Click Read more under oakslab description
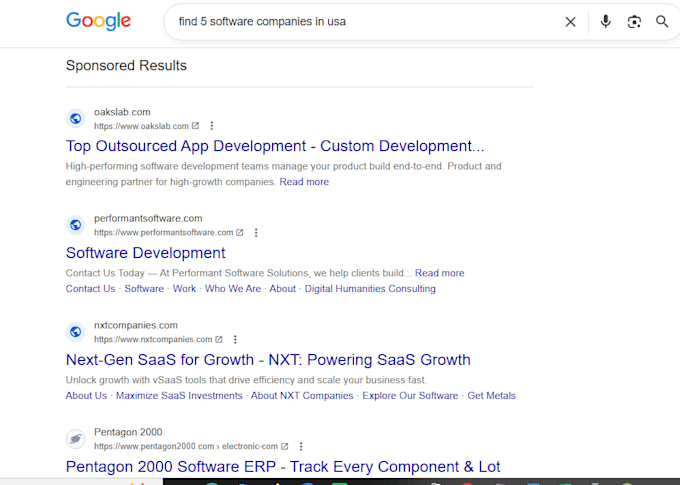This screenshot has height=485, width=680. [304, 182]
